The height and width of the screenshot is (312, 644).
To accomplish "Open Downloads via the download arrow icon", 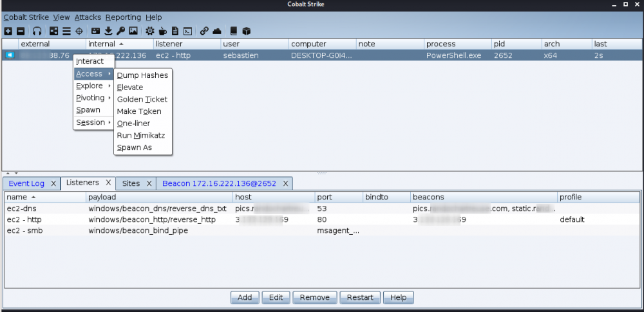I will pos(108,30).
